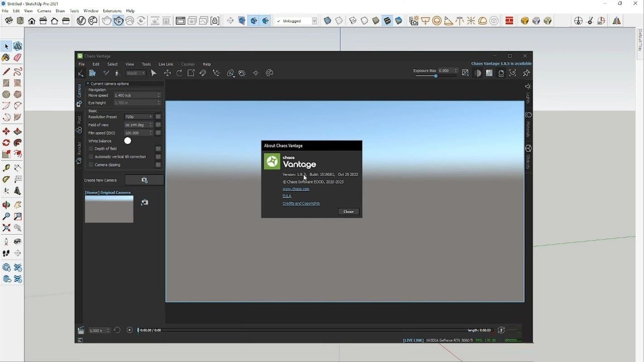Viewport: 644px width, 362px height.
Task: Click the Create New Camera button
Action: tap(144, 180)
